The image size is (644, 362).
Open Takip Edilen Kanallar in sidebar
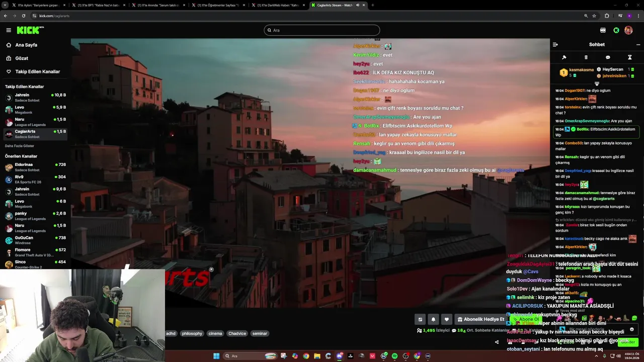[33, 71]
